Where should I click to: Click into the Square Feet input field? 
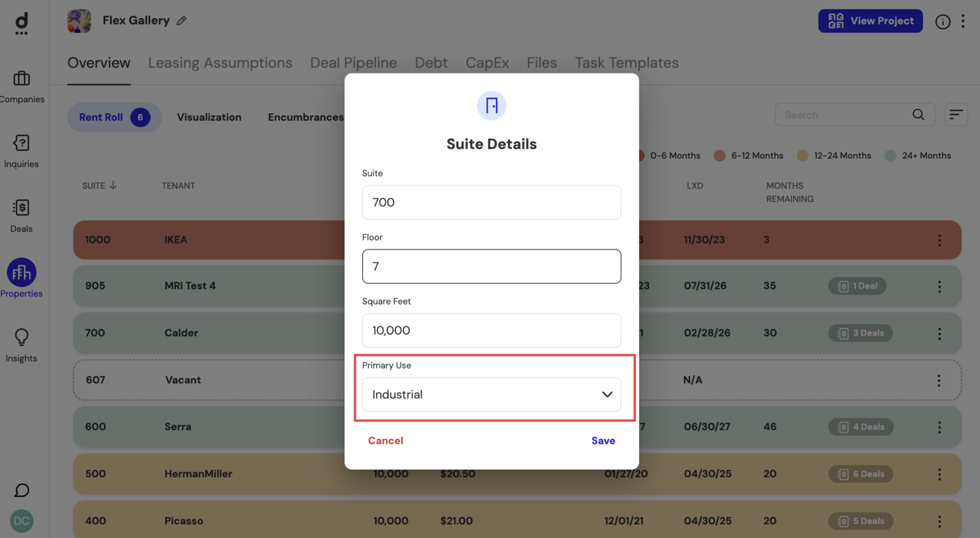[491, 331]
